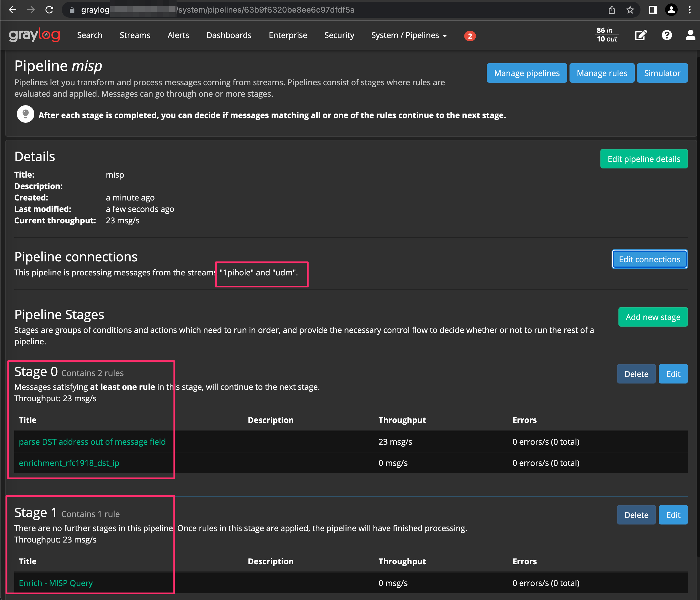Navigate to the Security menu
This screenshot has height=600, width=700.
[339, 35]
